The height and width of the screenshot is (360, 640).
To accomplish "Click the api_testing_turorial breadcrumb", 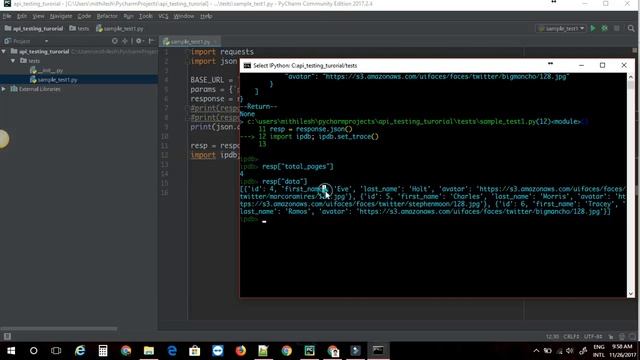I will click(34, 29).
